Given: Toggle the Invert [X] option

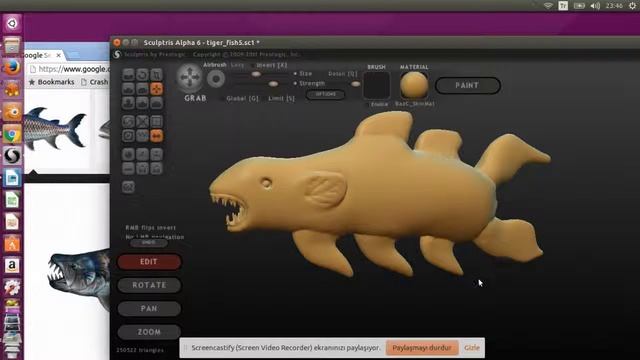Looking at the screenshot, I should point(271,65).
